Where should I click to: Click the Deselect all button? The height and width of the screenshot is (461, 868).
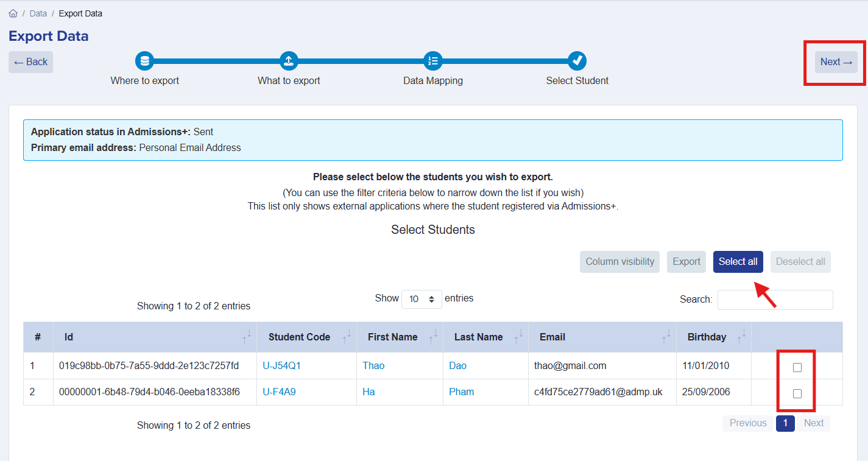800,262
